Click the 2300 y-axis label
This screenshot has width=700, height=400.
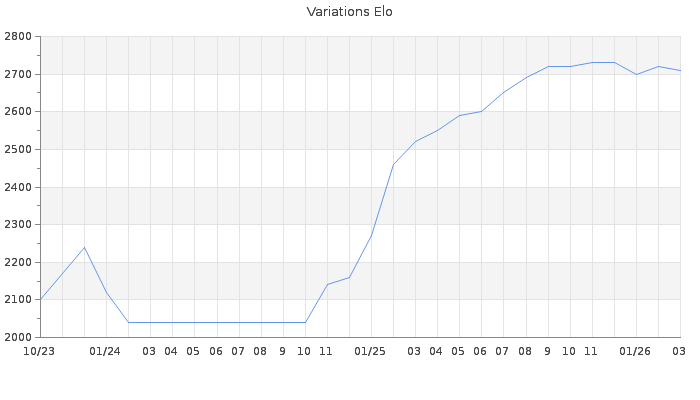point(17,225)
